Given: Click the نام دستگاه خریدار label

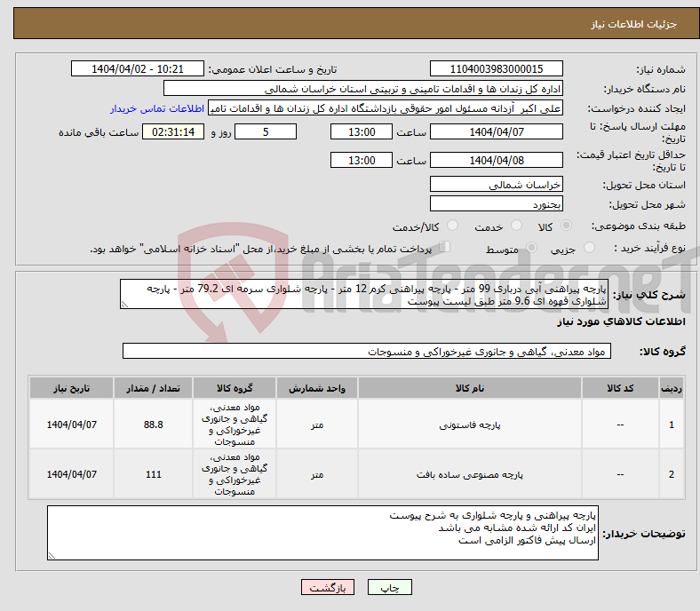Looking at the screenshot, I should (644, 90).
